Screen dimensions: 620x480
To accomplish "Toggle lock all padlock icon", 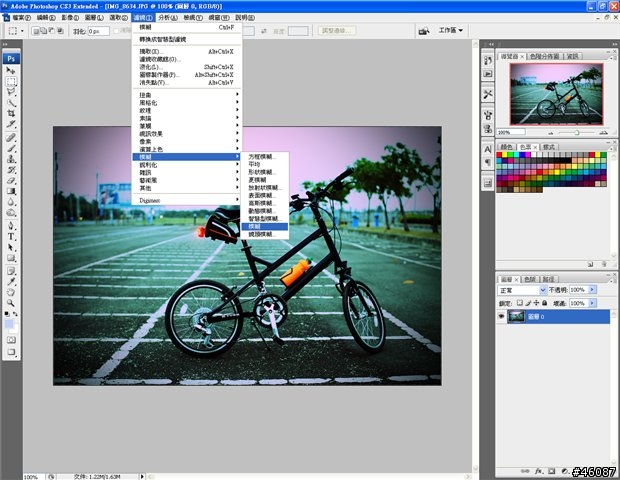I will 544,303.
